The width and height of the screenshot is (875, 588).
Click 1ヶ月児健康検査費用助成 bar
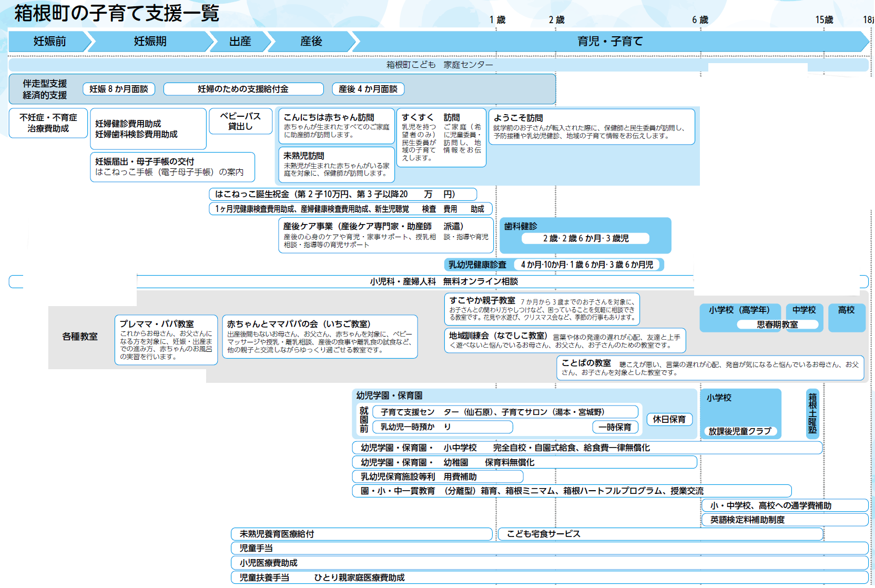click(351, 209)
